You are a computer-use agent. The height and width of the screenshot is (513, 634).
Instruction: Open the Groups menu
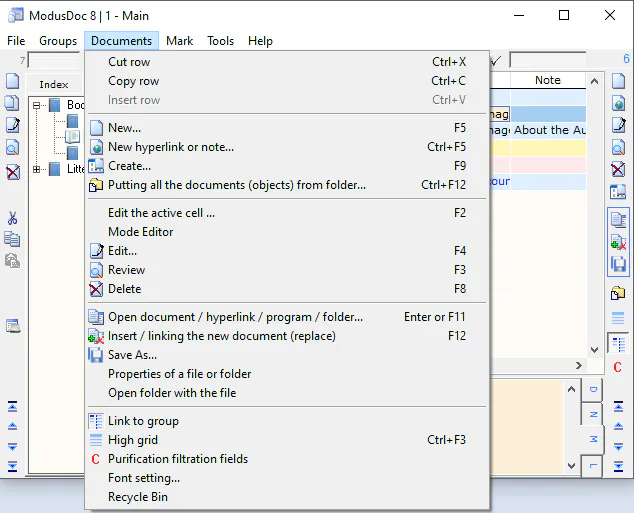point(58,41)
